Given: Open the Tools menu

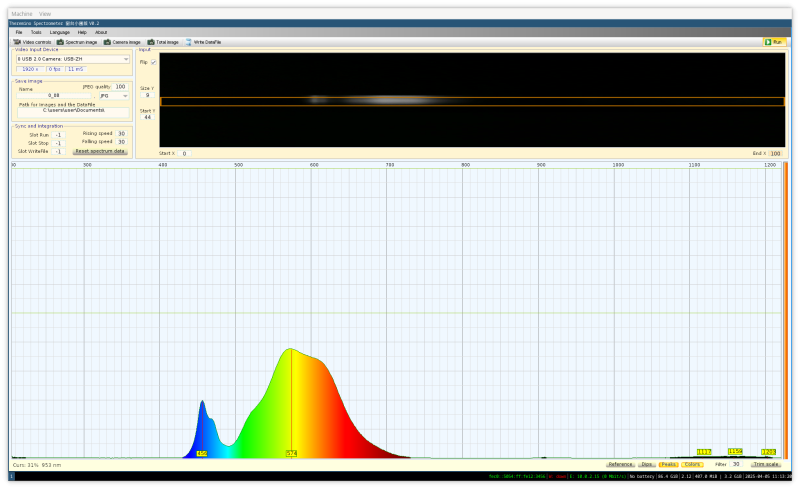Looking at the screenshot, I should tap(36, 32).
